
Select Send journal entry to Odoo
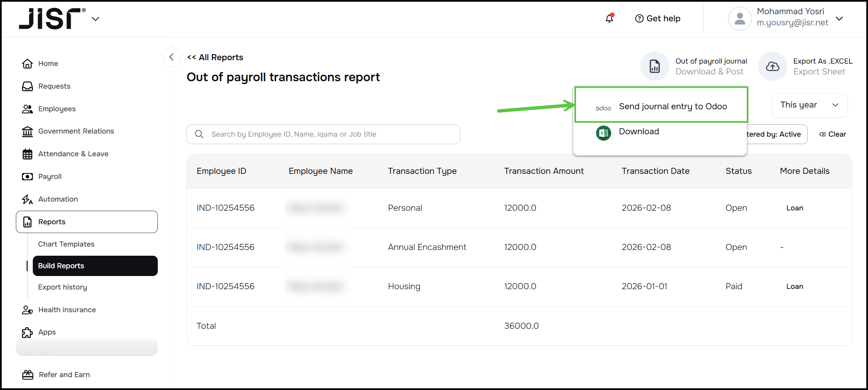(672, 107)
